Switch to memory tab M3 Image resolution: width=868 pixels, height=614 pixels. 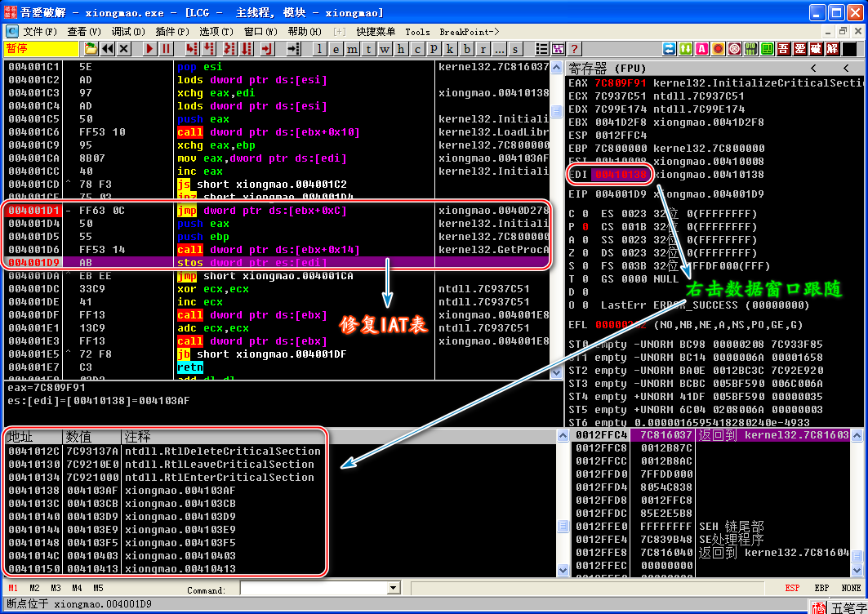56,588
